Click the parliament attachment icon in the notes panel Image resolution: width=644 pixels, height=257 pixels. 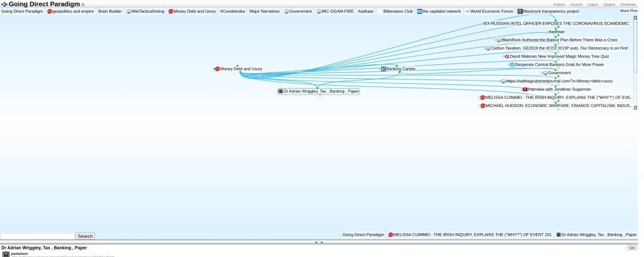pyautogui.click(x=6, y=254)
